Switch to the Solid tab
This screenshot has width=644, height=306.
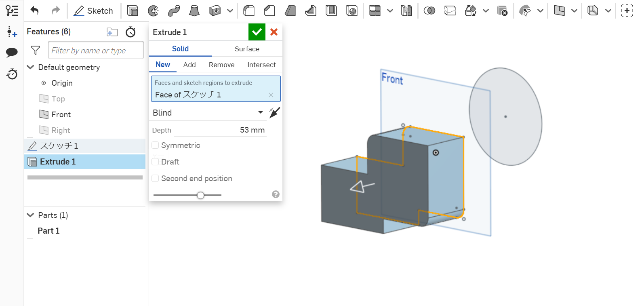coord(180,49)
